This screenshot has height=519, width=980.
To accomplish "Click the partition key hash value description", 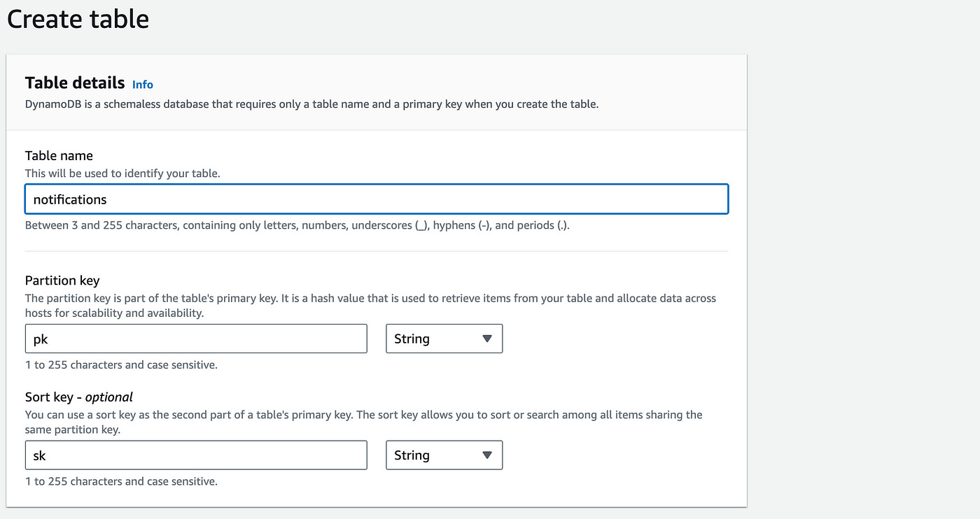I will tap(371, 306).
